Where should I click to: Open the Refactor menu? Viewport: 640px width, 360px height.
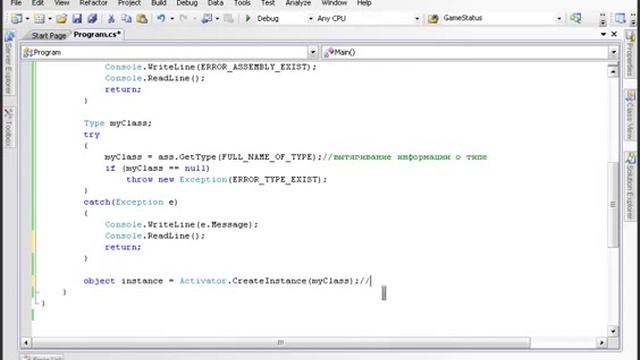93,3
